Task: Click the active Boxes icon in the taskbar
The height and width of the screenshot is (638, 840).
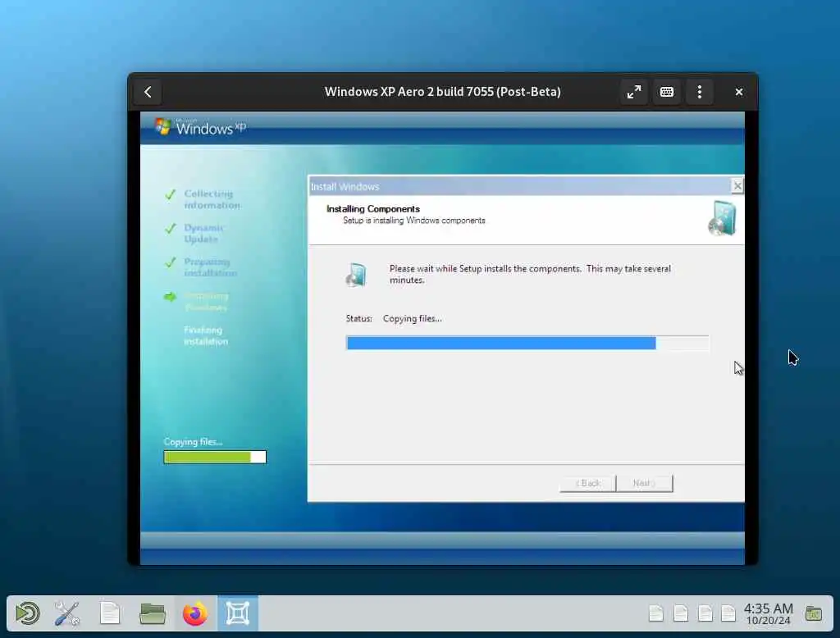Action: point(238,613)
